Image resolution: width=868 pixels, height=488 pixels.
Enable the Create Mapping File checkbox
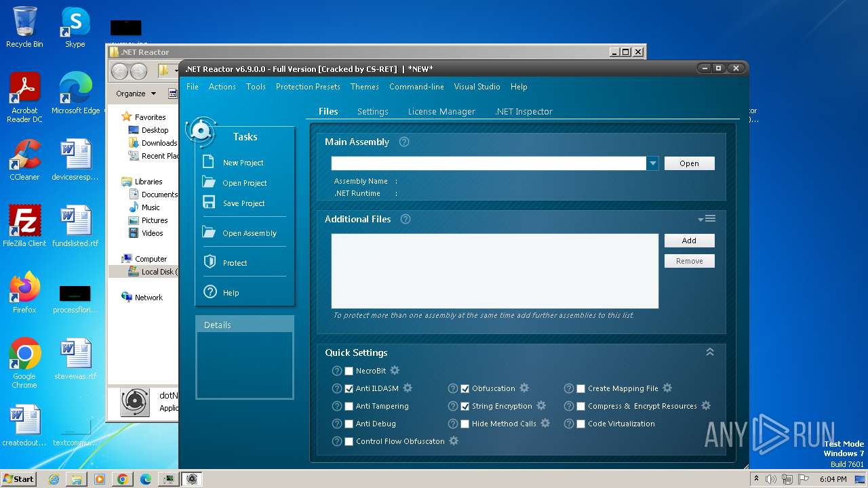coord(581,388)
